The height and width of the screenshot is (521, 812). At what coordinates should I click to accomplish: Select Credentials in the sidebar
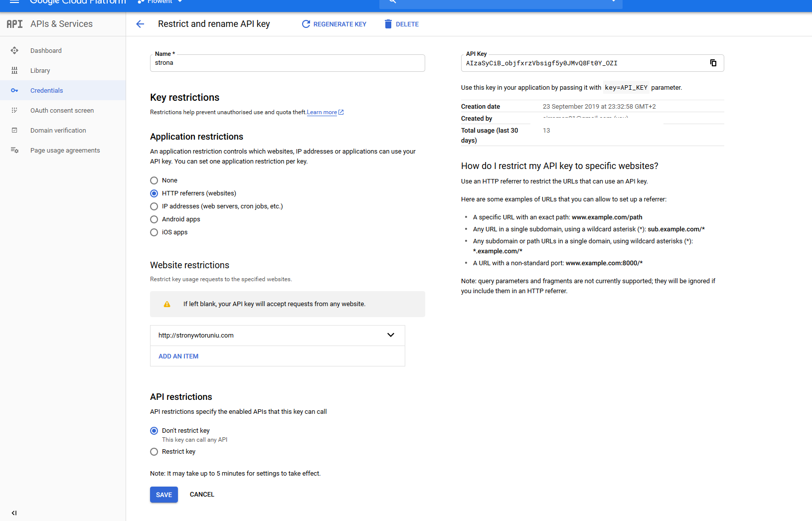tap(63, 90)
